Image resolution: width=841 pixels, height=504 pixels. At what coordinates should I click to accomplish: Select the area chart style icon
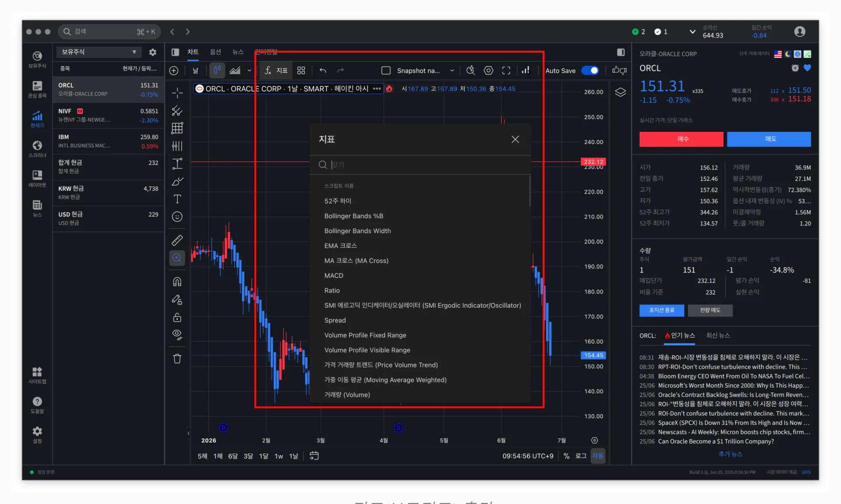pos(235,70)
